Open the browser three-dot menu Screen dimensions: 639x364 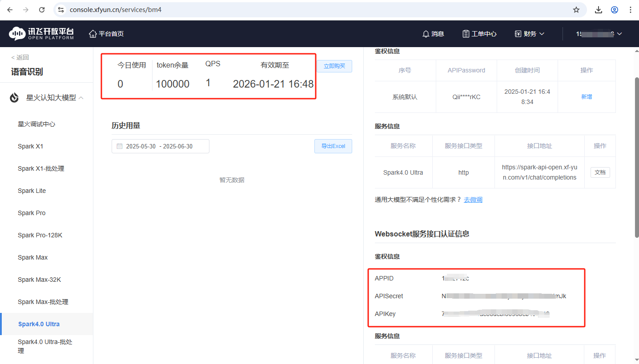[631, 10]
